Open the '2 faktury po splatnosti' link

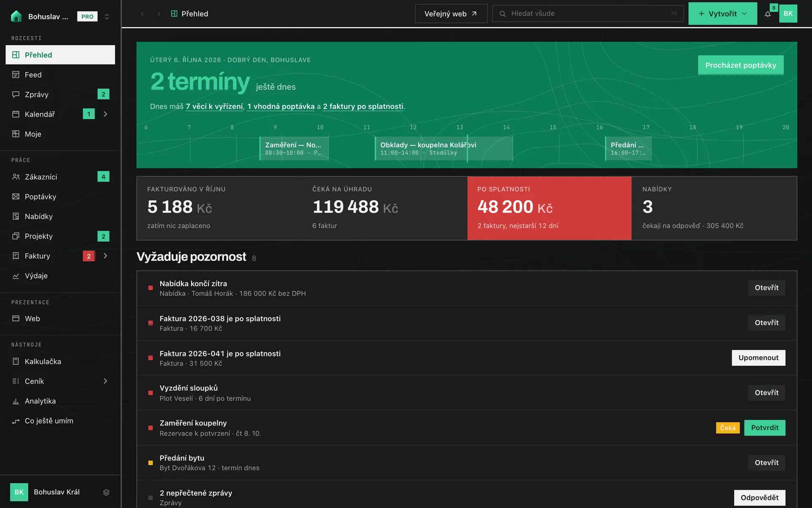pos(363,107)
